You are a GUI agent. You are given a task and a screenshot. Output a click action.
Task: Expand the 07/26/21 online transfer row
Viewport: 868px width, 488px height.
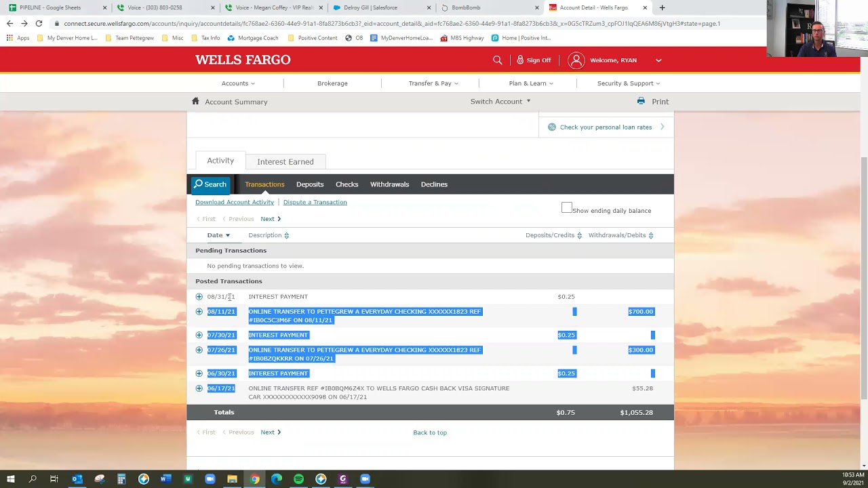199,350
